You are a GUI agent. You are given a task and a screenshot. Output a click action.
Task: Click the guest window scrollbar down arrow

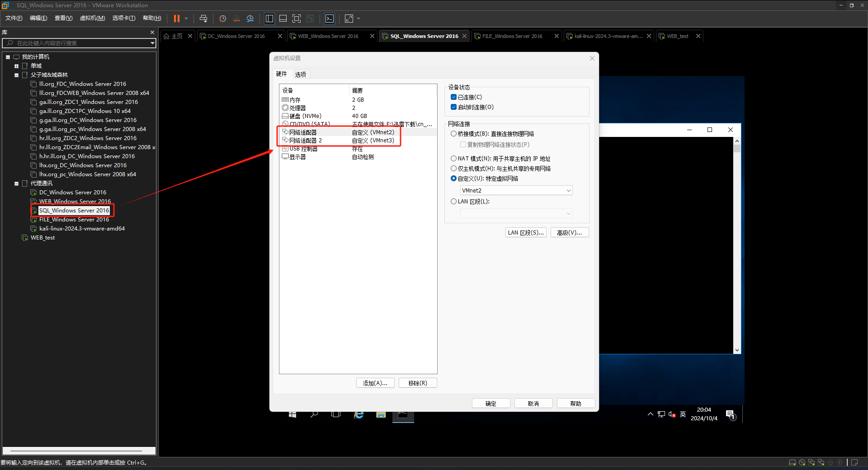pos(737,350)
